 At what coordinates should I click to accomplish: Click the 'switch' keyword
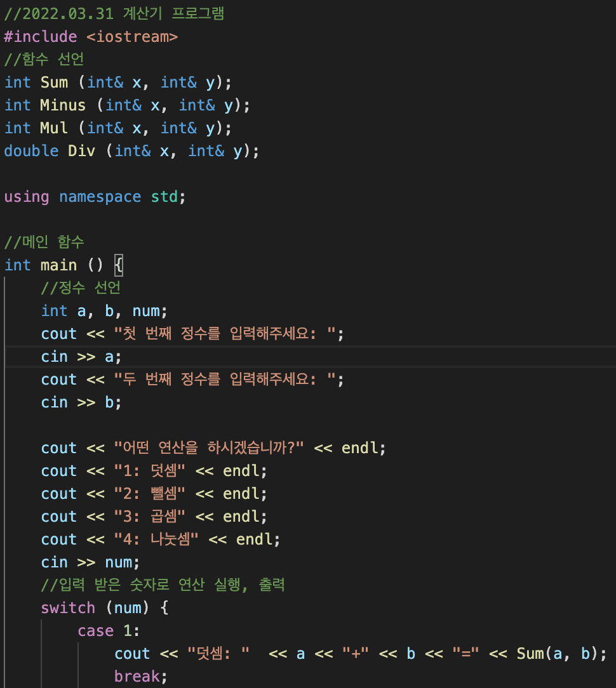click(68, 607)
